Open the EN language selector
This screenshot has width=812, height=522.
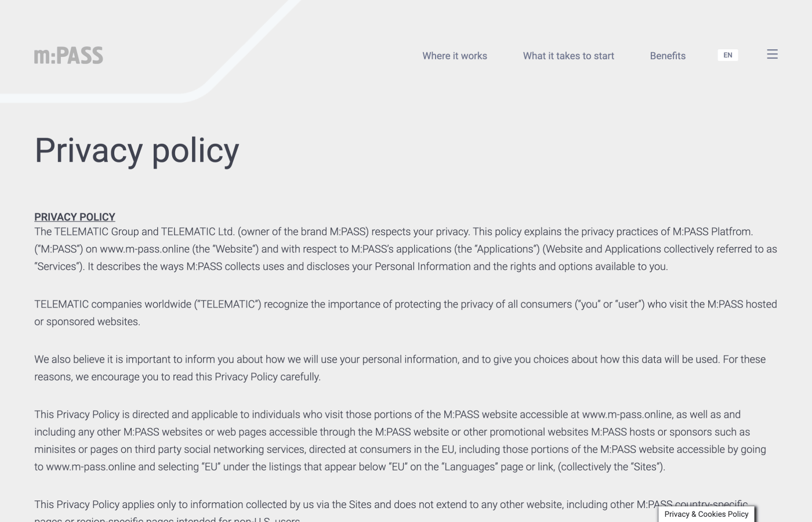[x=728, y=55]
